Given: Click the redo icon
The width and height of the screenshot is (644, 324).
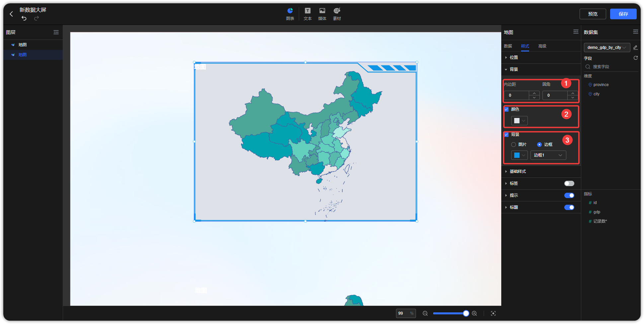Looking at the screenshot, I should click(37, 18).
